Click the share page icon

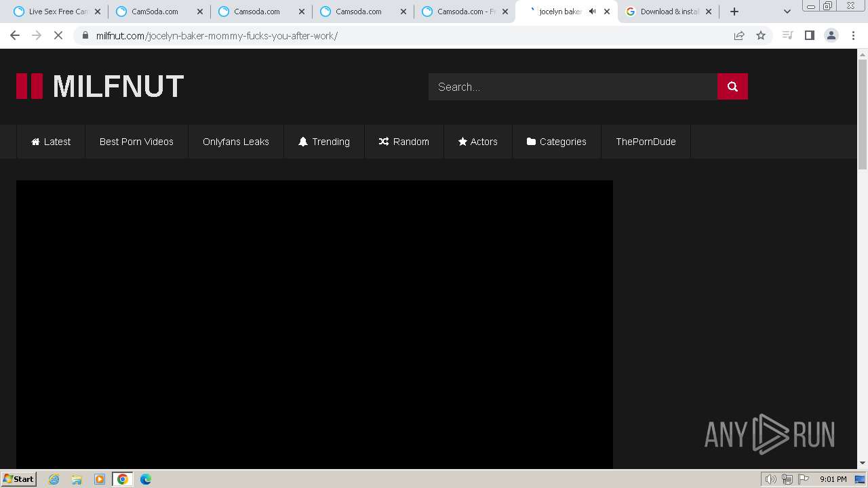coord(739,35)
